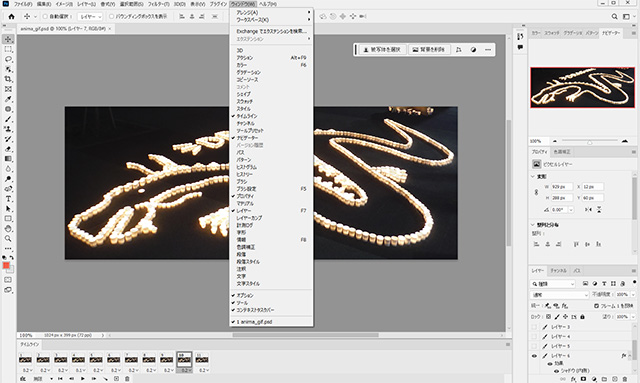Toggle the propagate frame 1 checkbox
Viewport: 640px width, 383px height.
click(x=596, y=305)
